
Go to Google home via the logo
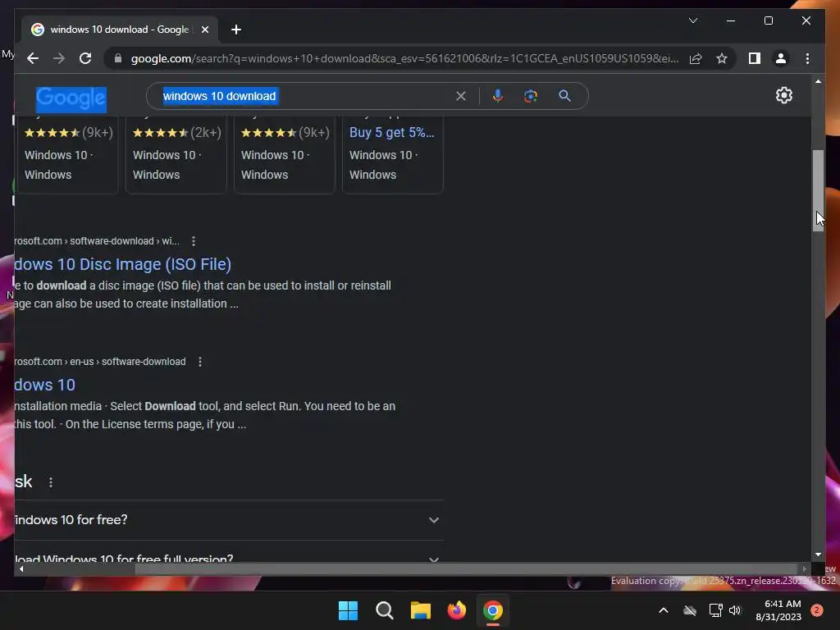[71, 98]
